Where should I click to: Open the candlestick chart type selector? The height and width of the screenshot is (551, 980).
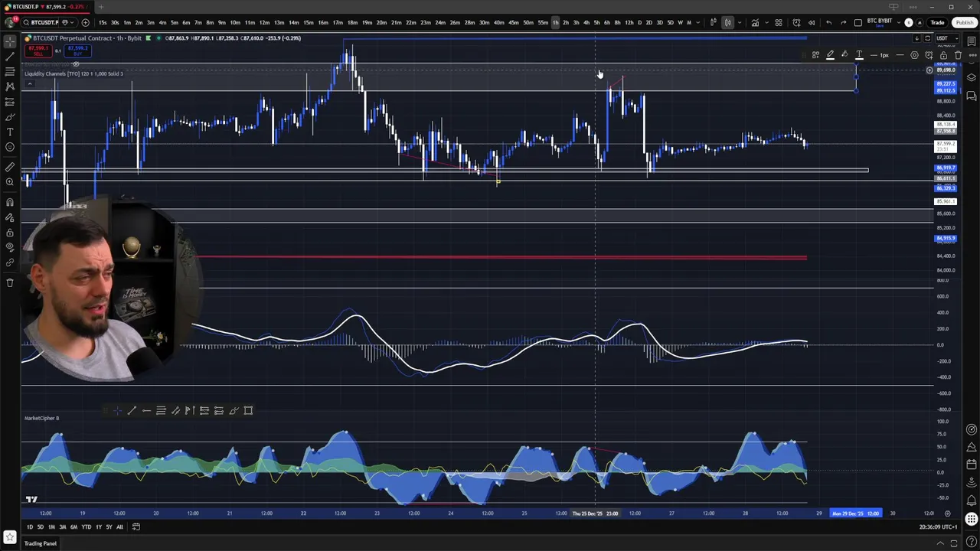click(x=727, y=22)
